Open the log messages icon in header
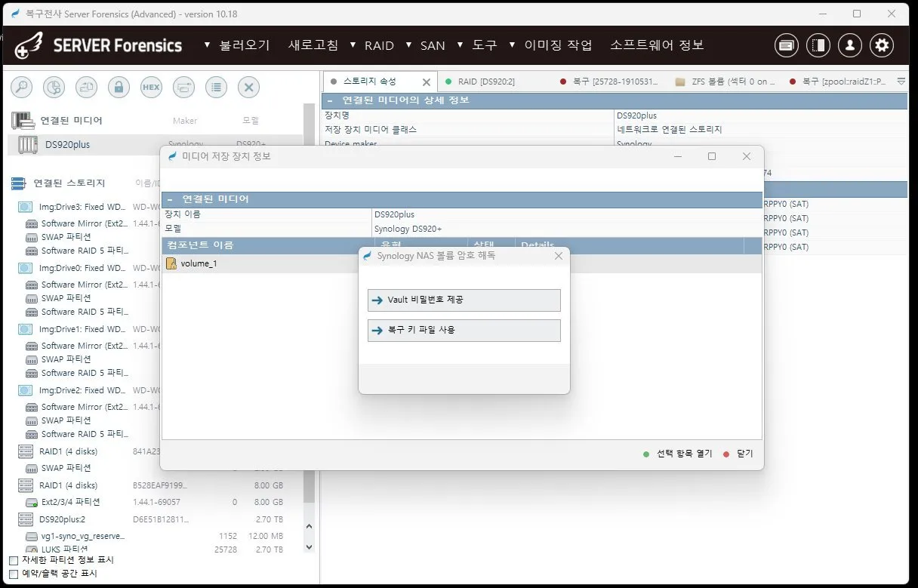The height and width of the screenshot is (588, 918). 787,45
